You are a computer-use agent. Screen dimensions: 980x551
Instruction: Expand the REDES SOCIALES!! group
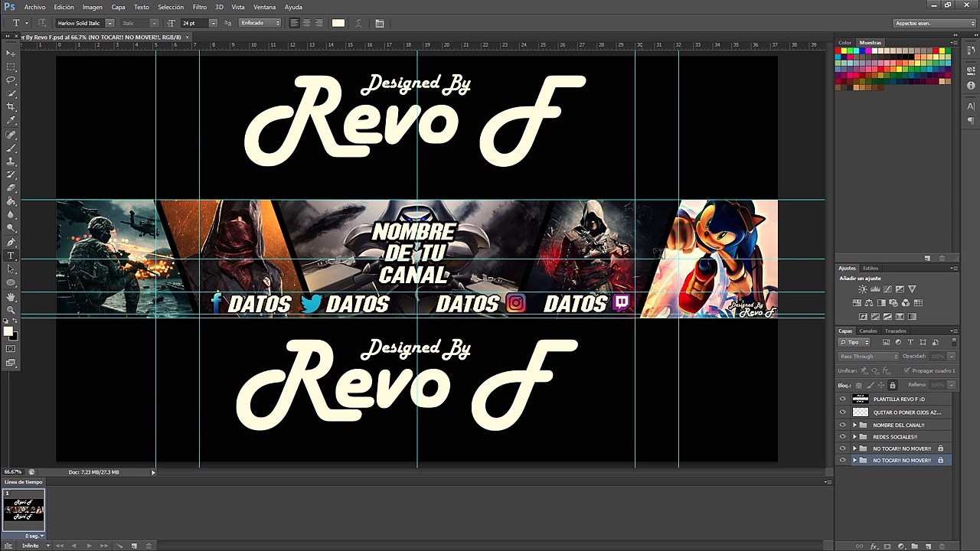pos(854,437)
